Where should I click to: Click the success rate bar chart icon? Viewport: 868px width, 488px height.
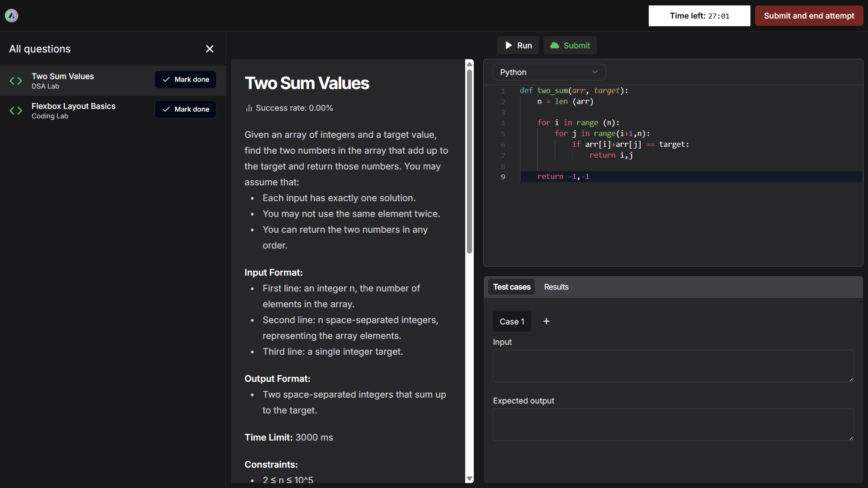[249, 108]
